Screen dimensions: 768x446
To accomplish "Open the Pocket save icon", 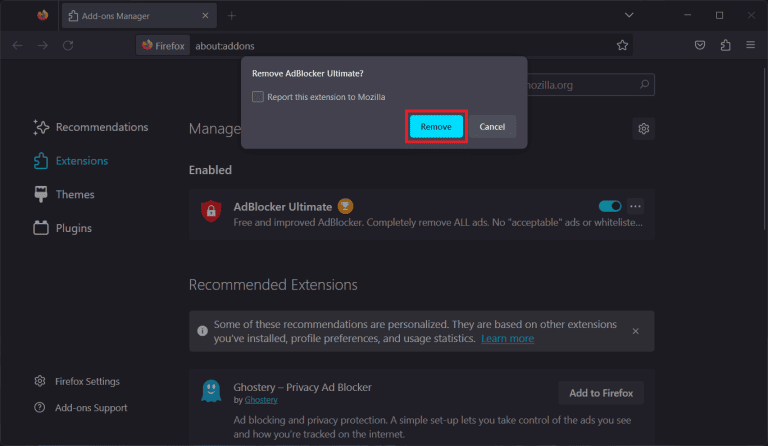I will click(700, 45).
